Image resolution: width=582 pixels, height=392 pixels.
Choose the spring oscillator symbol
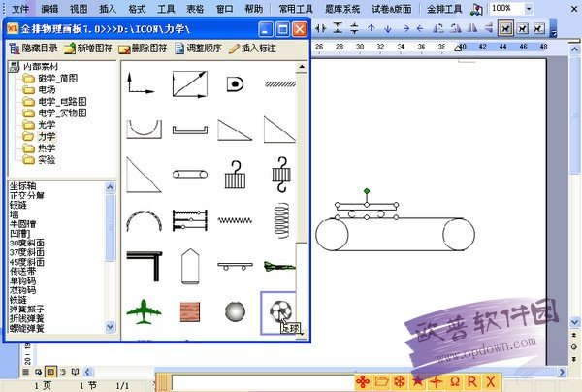190,220
